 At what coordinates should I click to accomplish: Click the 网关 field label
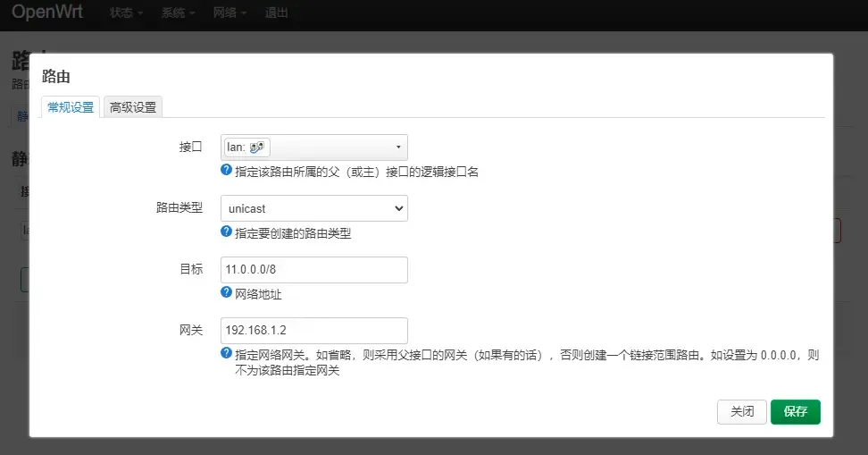point(191,331)
